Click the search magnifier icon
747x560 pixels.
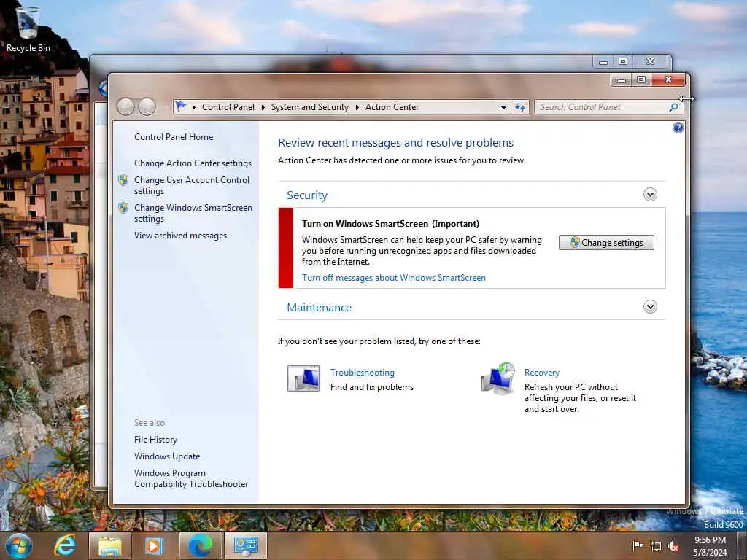pyautogui.click(x=673, y=107)
